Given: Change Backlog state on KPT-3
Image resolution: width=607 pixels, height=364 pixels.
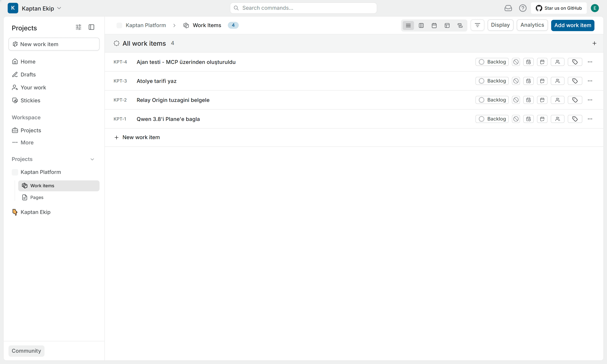Looking at the screenshot, I should (x=492, y=81).
